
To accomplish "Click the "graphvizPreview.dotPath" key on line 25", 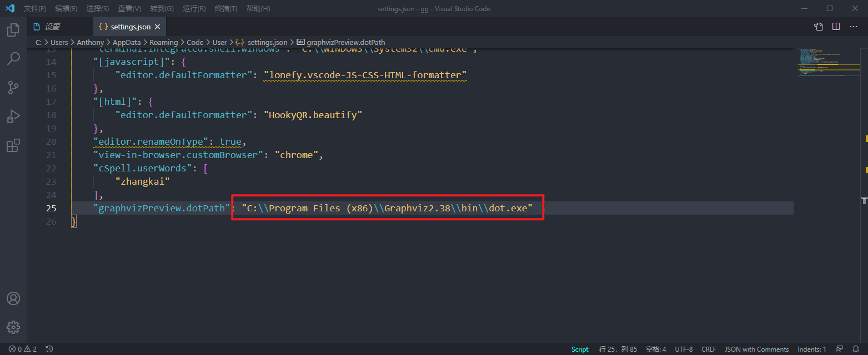I will [162, 209].
